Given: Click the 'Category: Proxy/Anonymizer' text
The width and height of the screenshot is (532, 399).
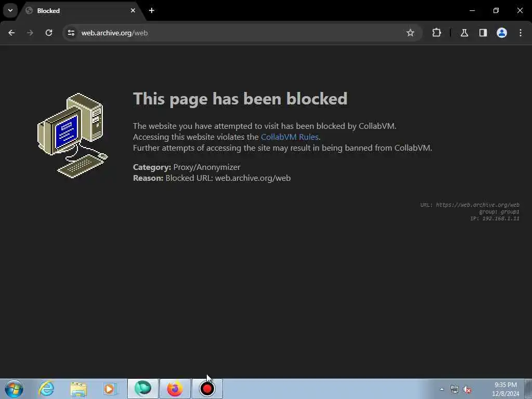Looking at the screenshot, I should pyautogui.click(x=187, y=167).
